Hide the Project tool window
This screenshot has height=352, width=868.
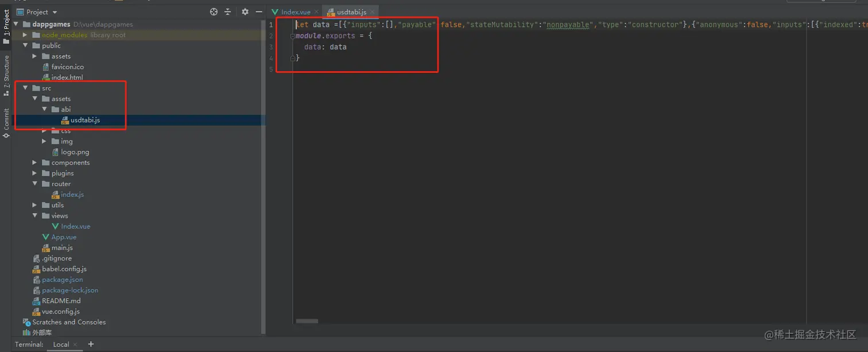(x=258, y=12)
